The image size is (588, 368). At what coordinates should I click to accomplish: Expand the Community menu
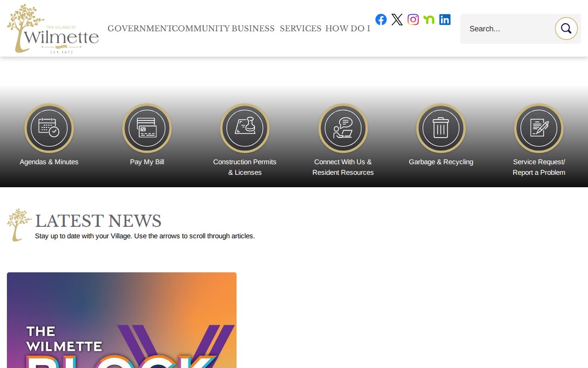coord(200,29)
